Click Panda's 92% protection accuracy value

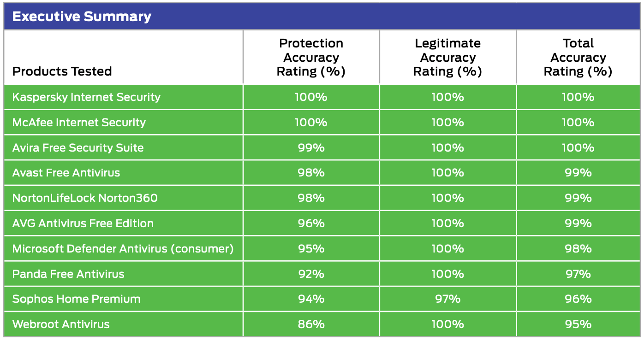pyautogui.click(x=311, y=274)
